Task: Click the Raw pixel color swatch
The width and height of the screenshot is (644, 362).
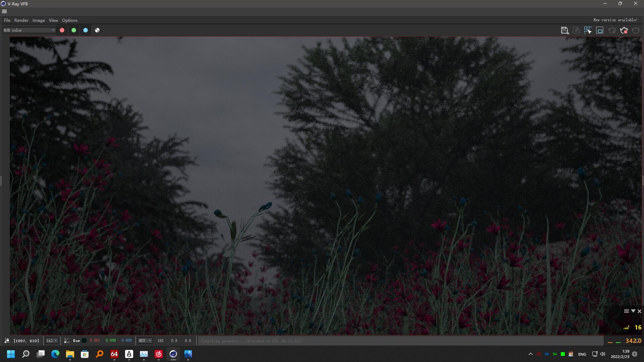Action: point(85,341)
